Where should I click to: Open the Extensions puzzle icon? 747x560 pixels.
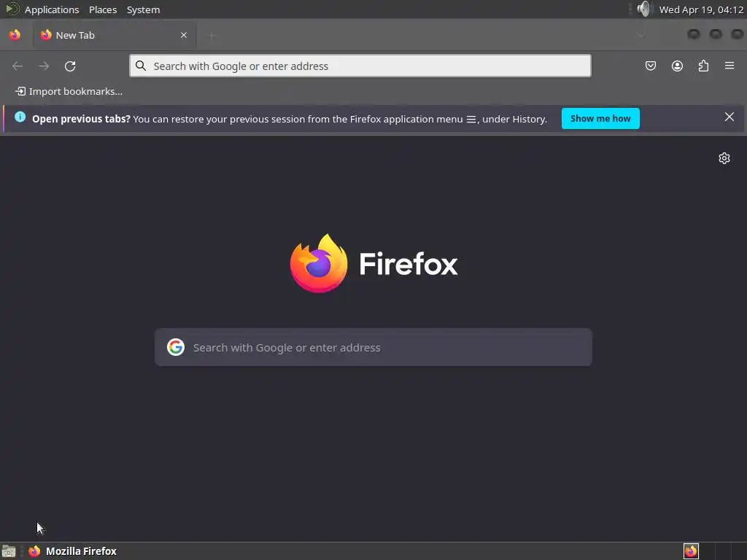(x=703, y=66)
